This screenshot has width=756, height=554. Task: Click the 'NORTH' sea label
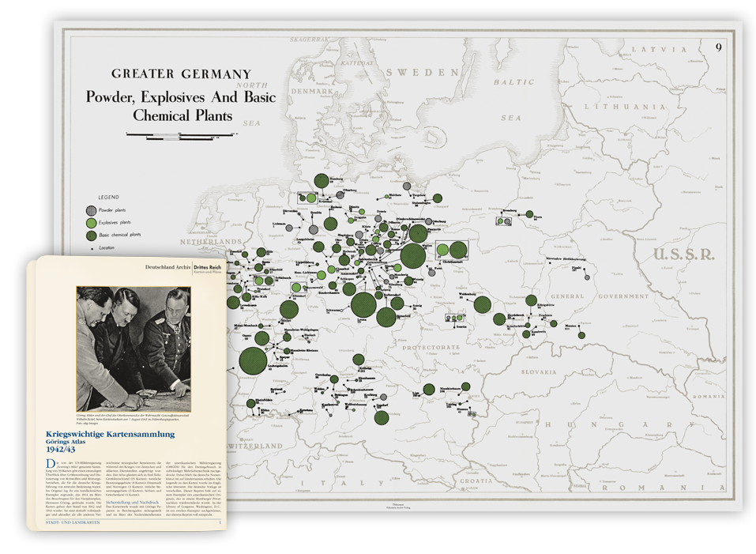coord(252,85)
